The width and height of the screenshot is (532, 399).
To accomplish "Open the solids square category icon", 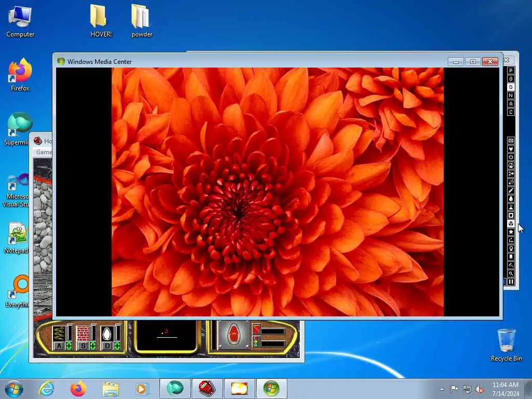I will 511,215.
